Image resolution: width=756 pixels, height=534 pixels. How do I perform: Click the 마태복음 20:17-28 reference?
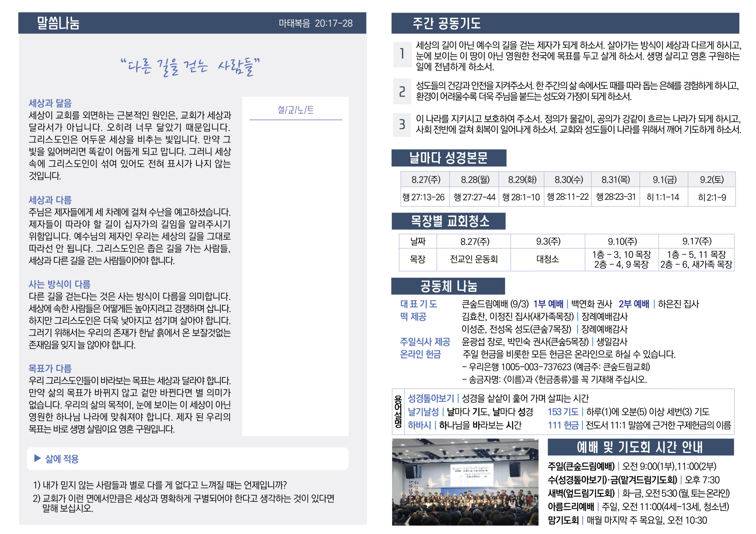[x=315, y=23]
